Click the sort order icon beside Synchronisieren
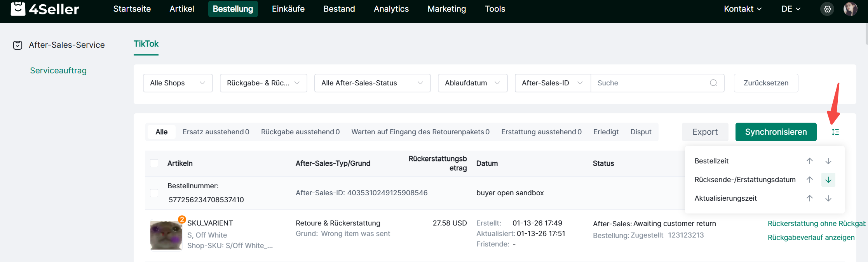Viewport: 868px width, 262px height. click(x=835, y=132)
